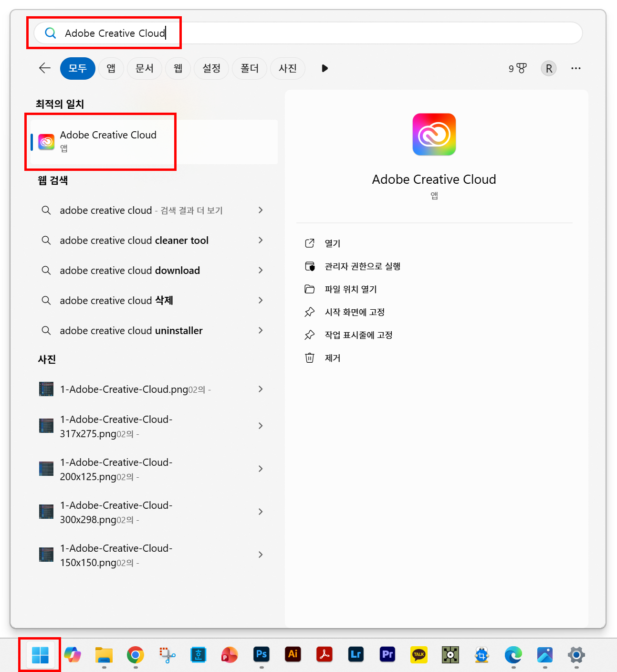The height and width of the screenshot is (672, 617).
Task: Click the Windows Start button
Action: click(x=40, y=655)
